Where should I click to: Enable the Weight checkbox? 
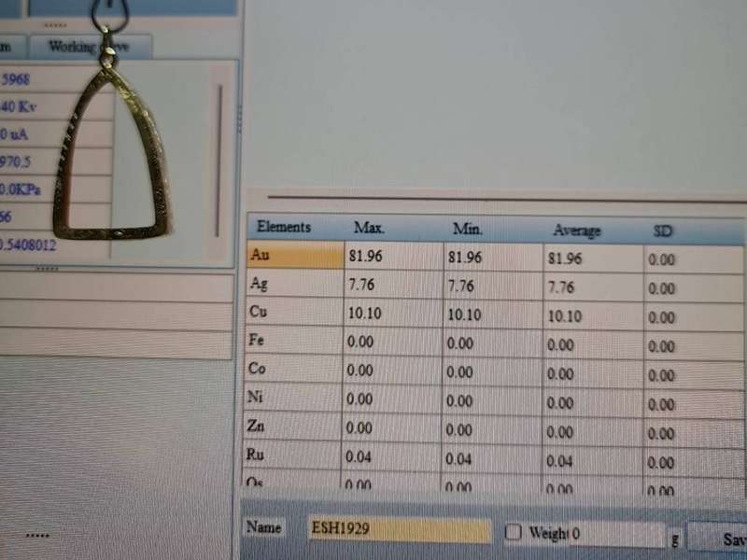513,532
